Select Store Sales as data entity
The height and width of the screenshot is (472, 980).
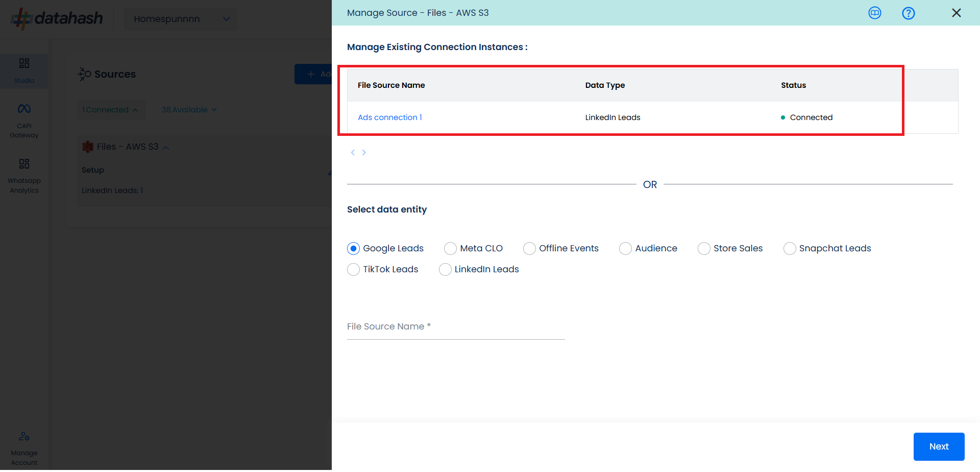[x=704, y=249]
